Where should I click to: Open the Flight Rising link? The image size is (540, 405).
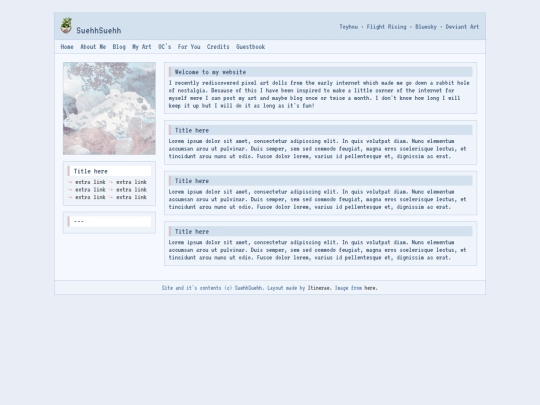(386, 27)
